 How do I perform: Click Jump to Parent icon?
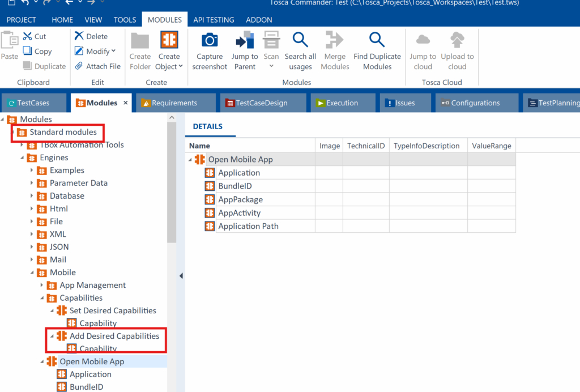[x=245, y=40]
